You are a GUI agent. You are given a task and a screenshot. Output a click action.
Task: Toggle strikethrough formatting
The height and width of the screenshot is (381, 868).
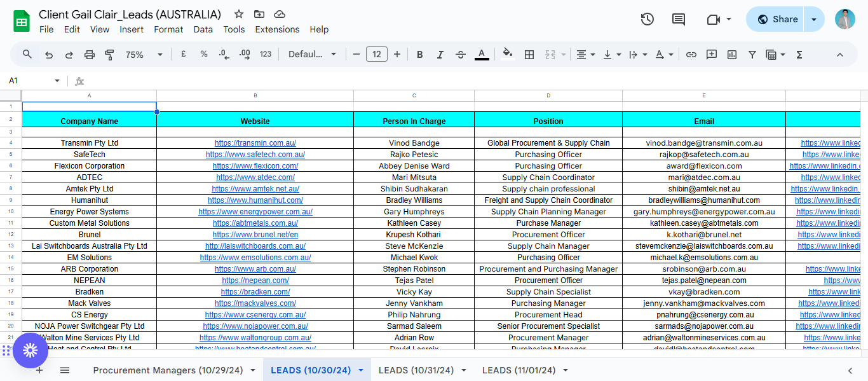tap(461, 55)
